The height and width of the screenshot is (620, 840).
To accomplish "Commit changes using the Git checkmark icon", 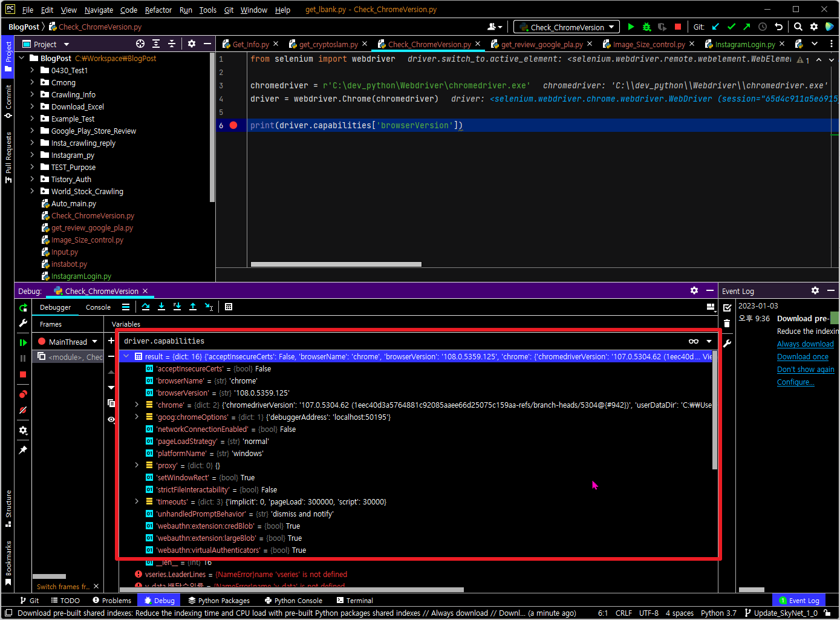I will [731, 27].
